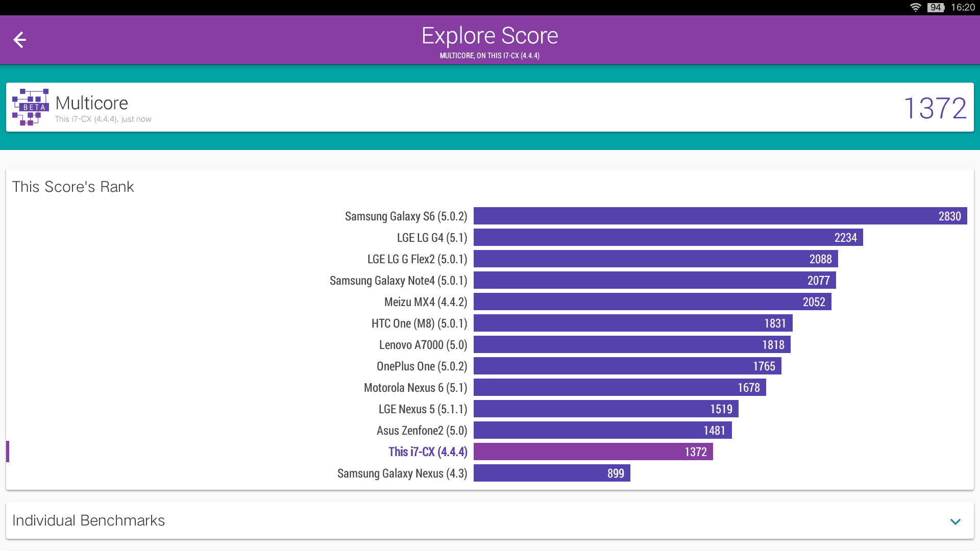Tap the Asus Zenfone2 (5.0) label
This screenshot has width=980, height=551.
tap(422, 431)
